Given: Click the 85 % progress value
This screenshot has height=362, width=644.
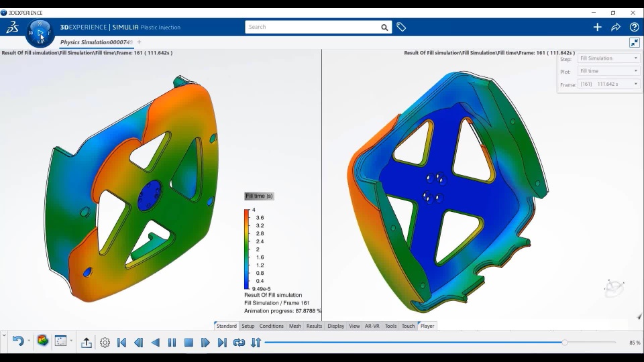Looking at the screenshot, I should (635, 343).
